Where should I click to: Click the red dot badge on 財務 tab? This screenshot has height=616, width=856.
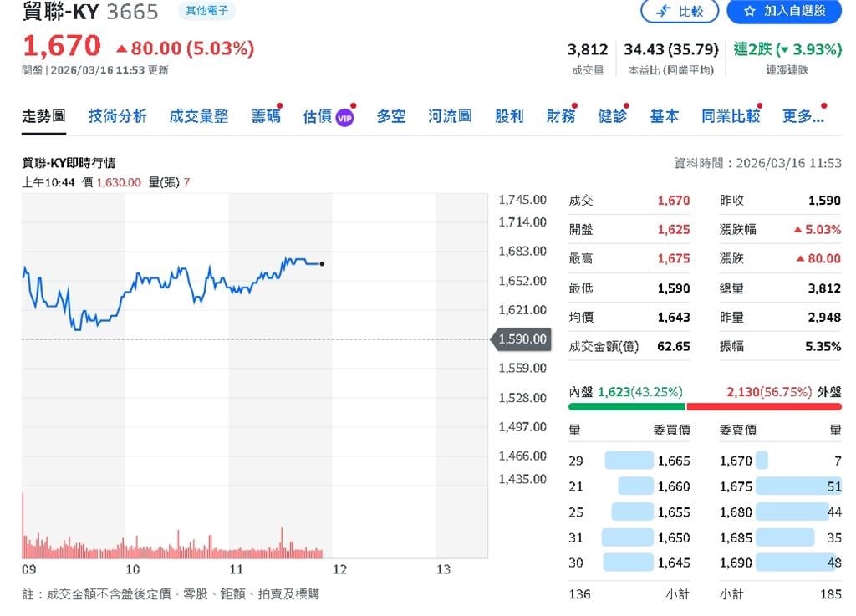point(573,104)
